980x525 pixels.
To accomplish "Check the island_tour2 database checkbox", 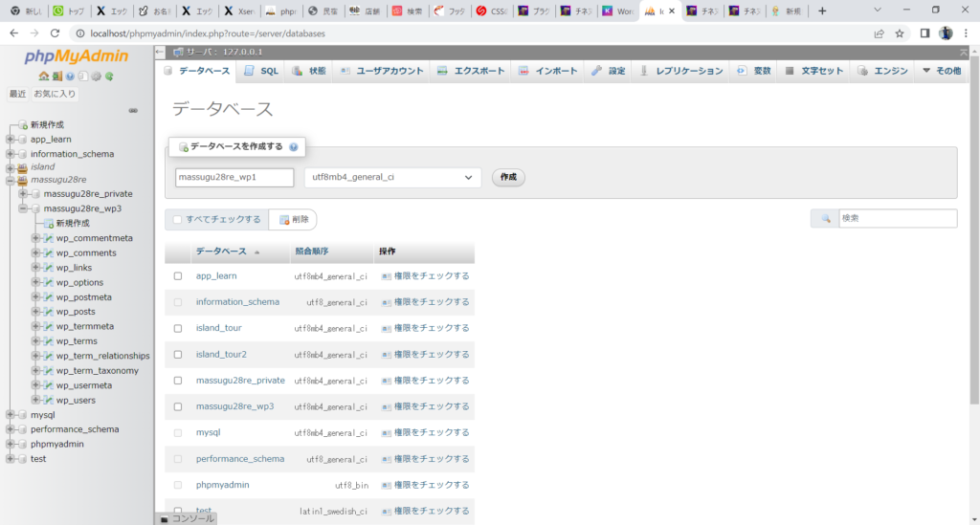I will click(x=178, y=355).
